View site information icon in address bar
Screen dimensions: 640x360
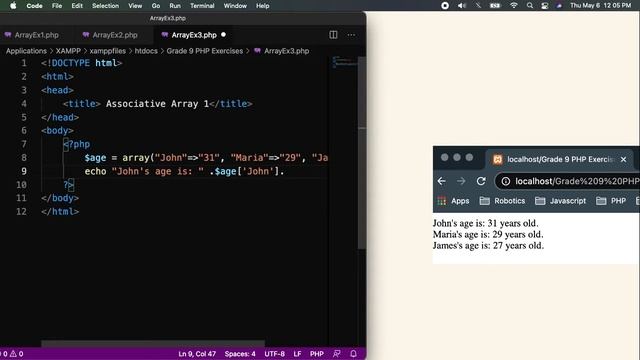click(x=505, y=181)
